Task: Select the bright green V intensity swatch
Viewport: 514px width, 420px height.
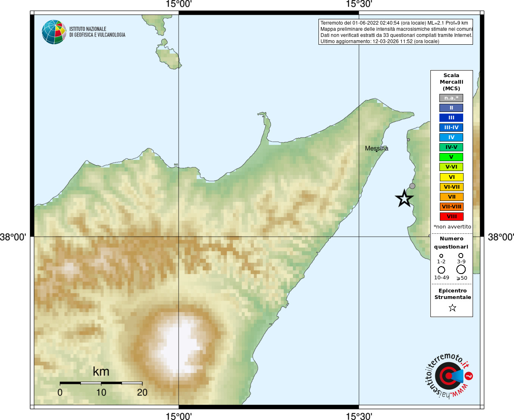Action: click(451, 157)
